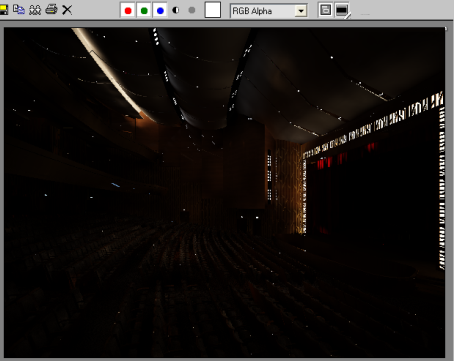
Task: Open the white color swatch
Action: pyautogui.click(x=213, y=10)
